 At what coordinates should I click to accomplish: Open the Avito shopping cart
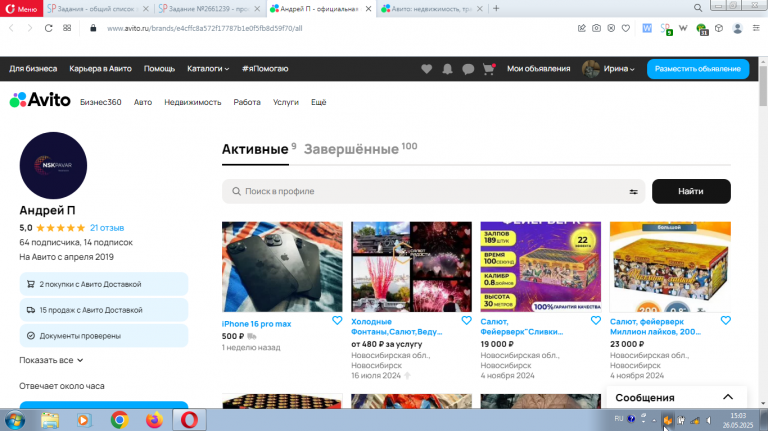click(488, 69)
